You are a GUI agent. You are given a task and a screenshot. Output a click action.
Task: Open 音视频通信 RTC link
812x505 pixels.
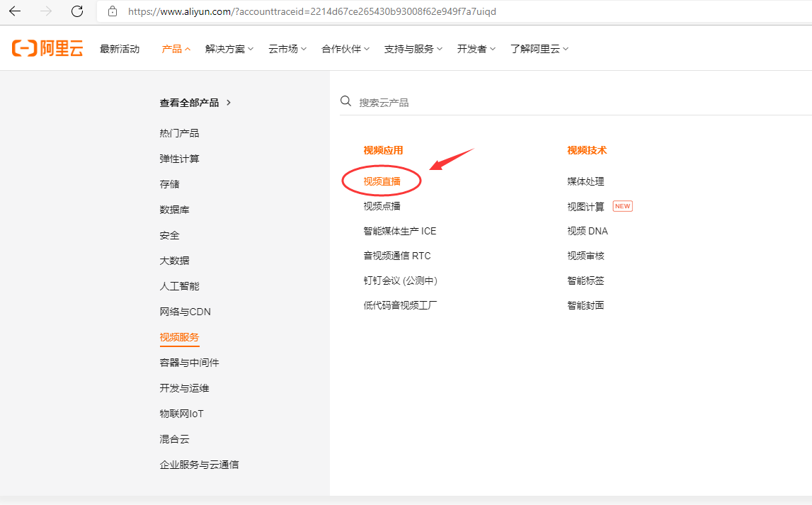click(397, 256)
